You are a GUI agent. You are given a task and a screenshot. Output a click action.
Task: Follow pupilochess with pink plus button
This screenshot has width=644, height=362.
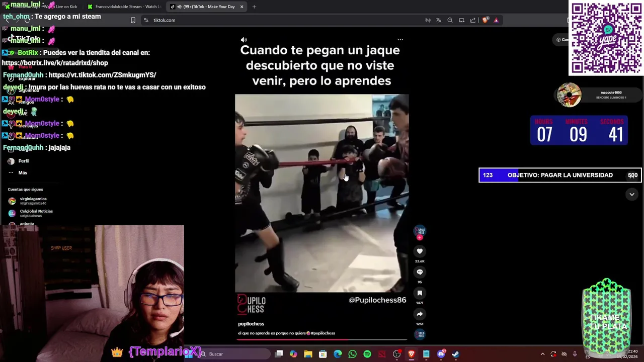[420, 237]
